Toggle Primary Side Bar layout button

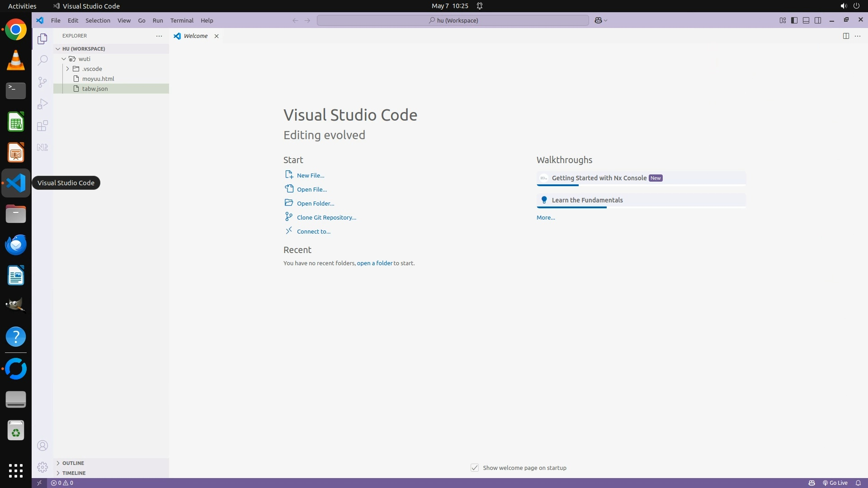(x=794, y=20)
